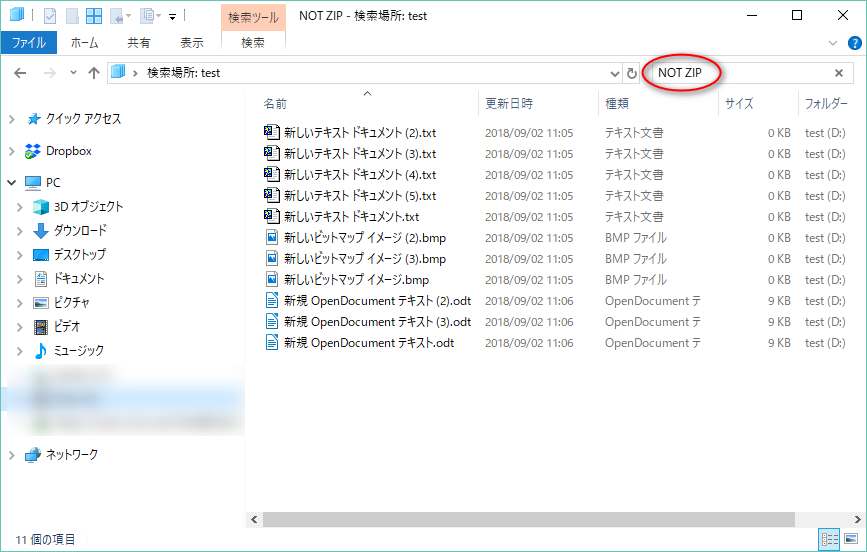This screenshot has width=867, height=552.
Task: Open the recent locations dropdown
Action: coord(72,73)
